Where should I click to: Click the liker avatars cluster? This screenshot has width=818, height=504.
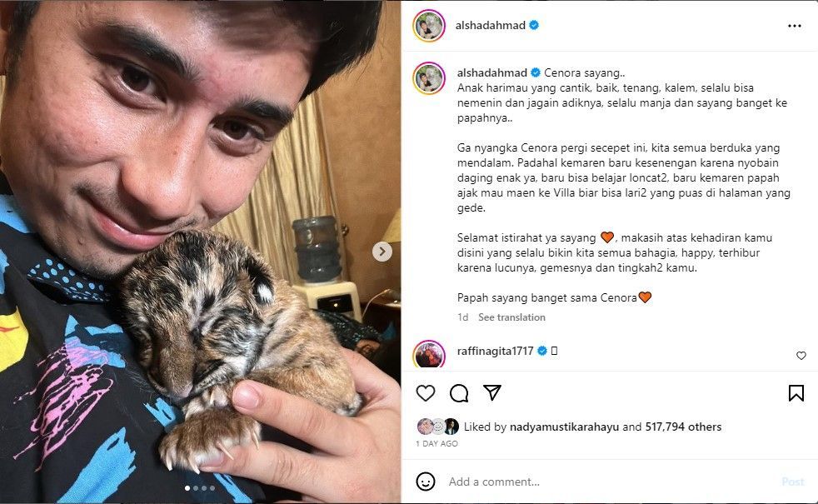437,427
